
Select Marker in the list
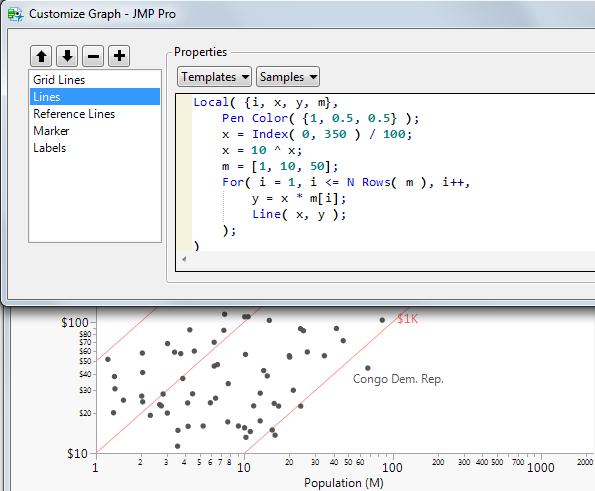[95, 131]
